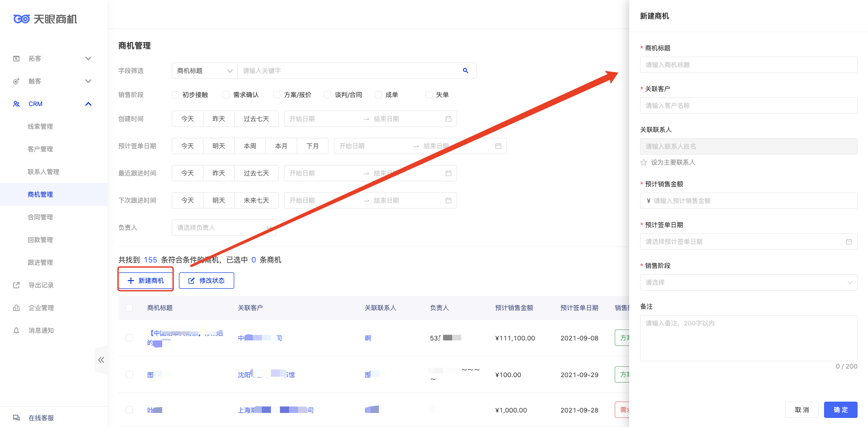Toggle the select-all table header checkbox

pyautogui.click(x=129, y=308)
